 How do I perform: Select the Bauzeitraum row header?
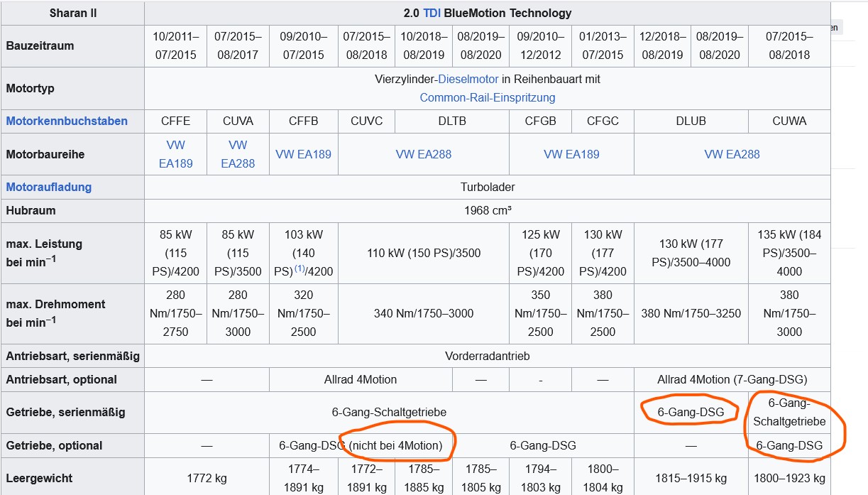click(73, 45)
